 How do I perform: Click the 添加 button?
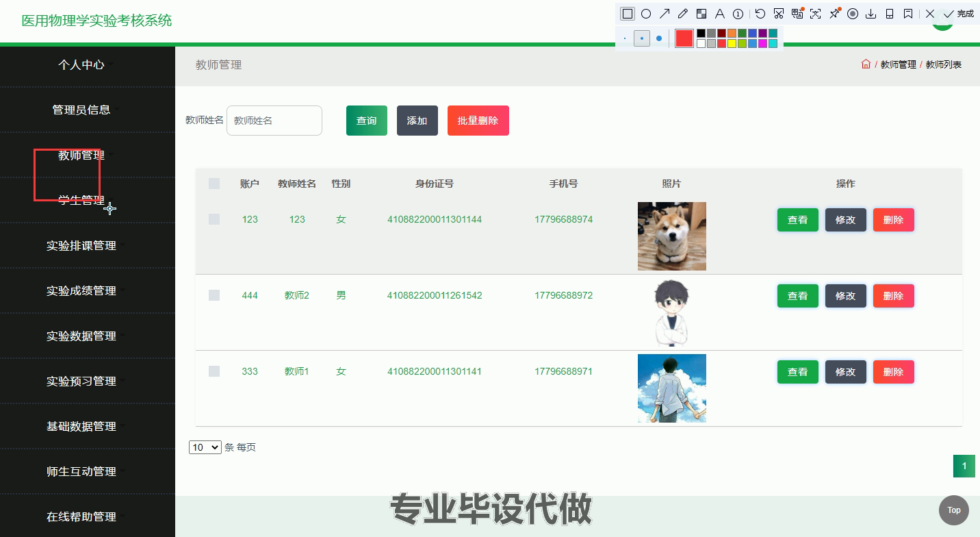[x=417, y=121]
